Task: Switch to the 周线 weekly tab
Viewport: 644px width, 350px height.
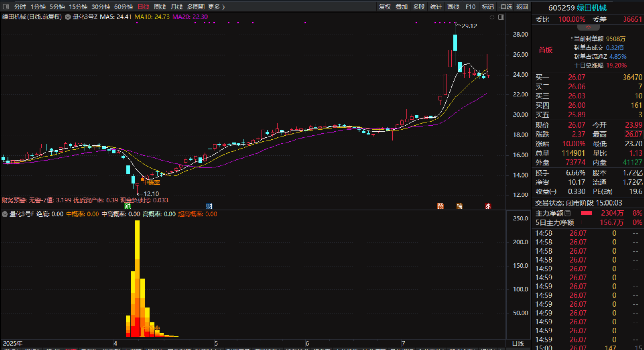Action: [160, 7]
